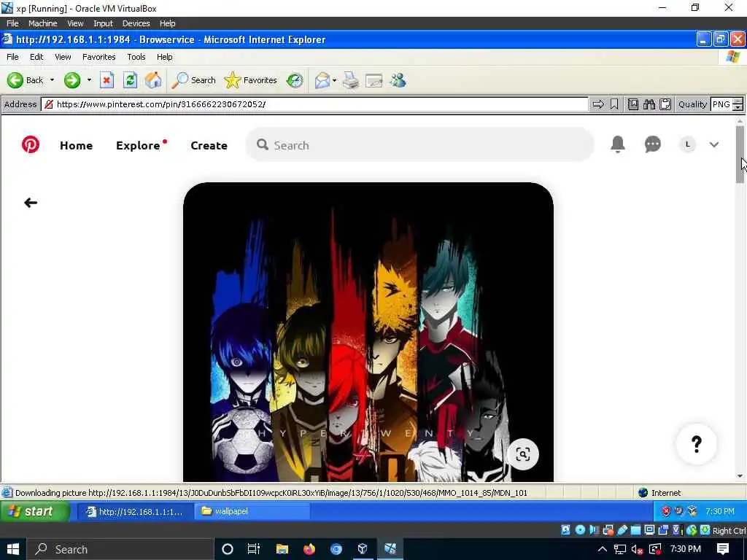Open the profile avatar labeled L
The width and height of the screenshot is (747, 560).
[x=687, y=144]
